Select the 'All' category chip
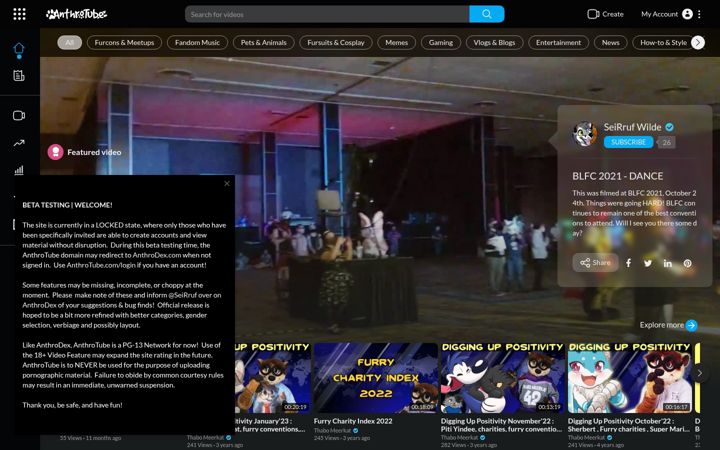 69,43
